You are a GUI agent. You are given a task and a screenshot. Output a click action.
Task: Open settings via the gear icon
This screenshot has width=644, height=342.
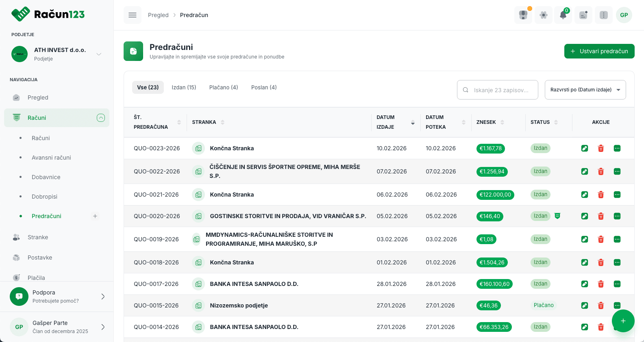tap(544, 15)
